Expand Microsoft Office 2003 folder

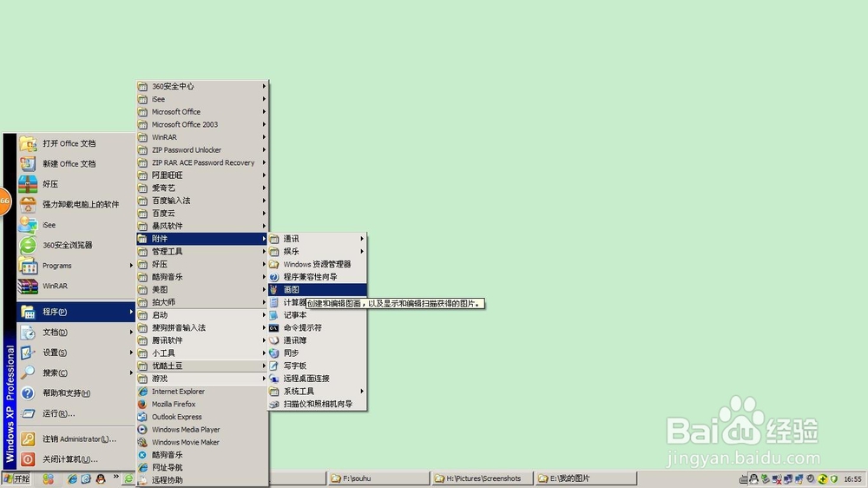[x=202, y=125]
